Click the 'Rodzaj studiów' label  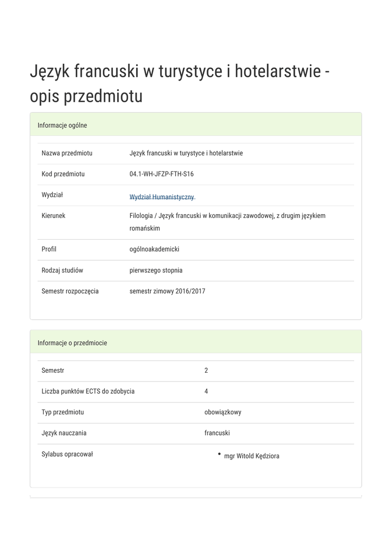point(62,271)
